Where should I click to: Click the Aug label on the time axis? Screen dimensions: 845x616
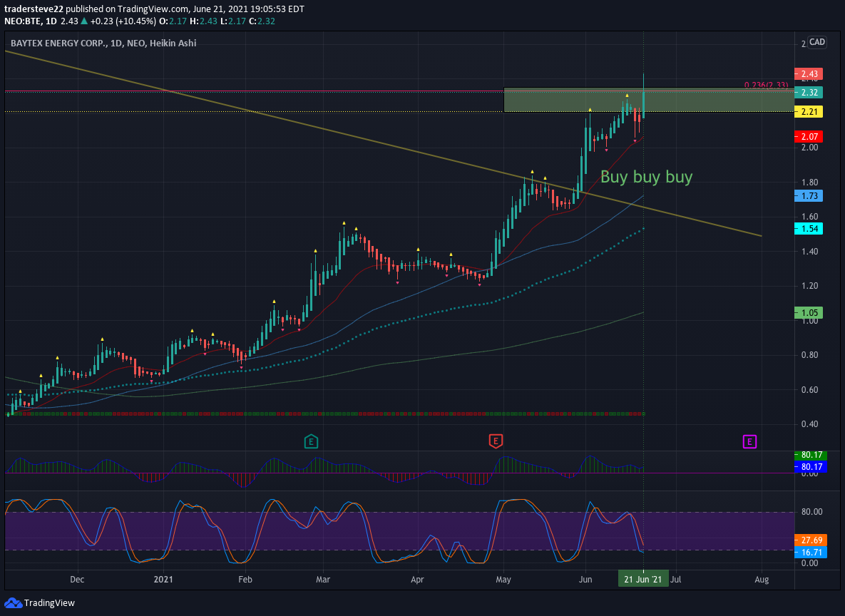[x=762, y=580]
